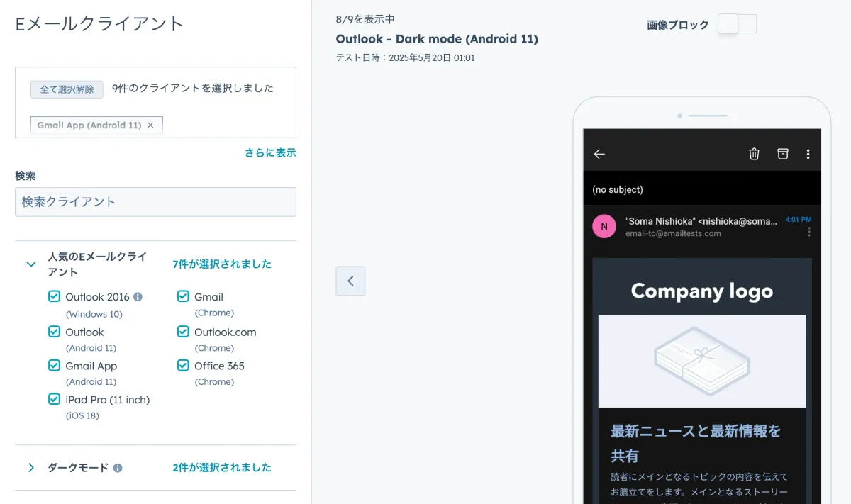Screen dimensions: 851x504
Task: Collapse the 人気のEメールクライアント section
Action: tap(30, 263)
